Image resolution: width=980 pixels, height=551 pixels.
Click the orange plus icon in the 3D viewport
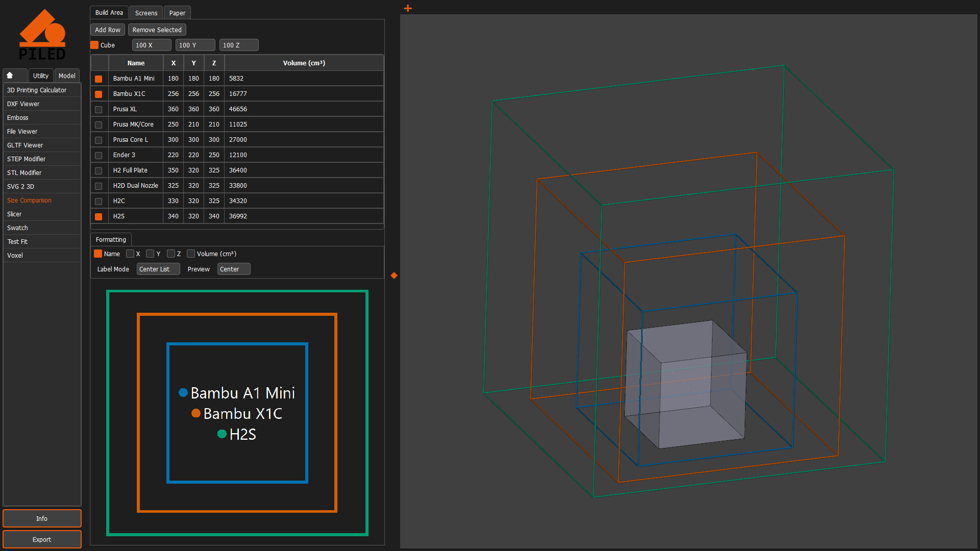pyautogui.click(x=407, y=8)
